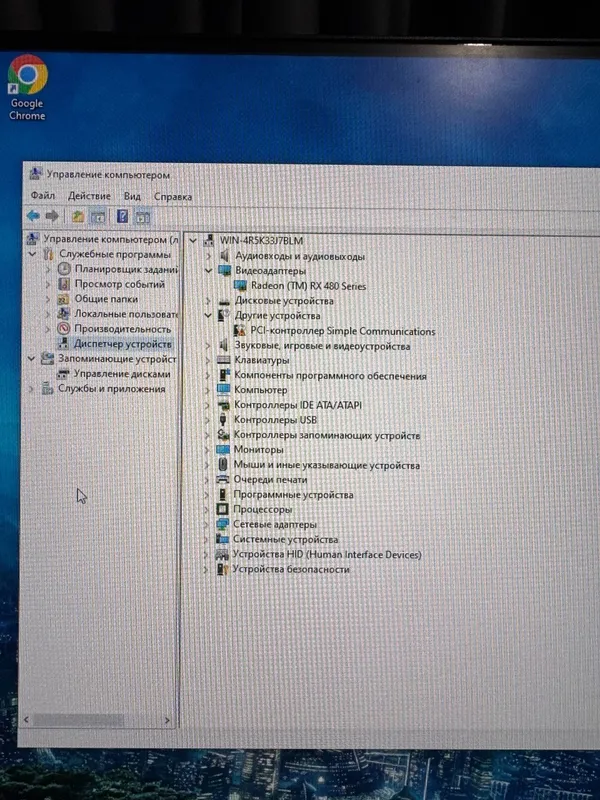Viewport: 600px width, 800px height.
Task: Click Звуковые, игровые и видеоустройства icon
Action: tap(223, 345)
